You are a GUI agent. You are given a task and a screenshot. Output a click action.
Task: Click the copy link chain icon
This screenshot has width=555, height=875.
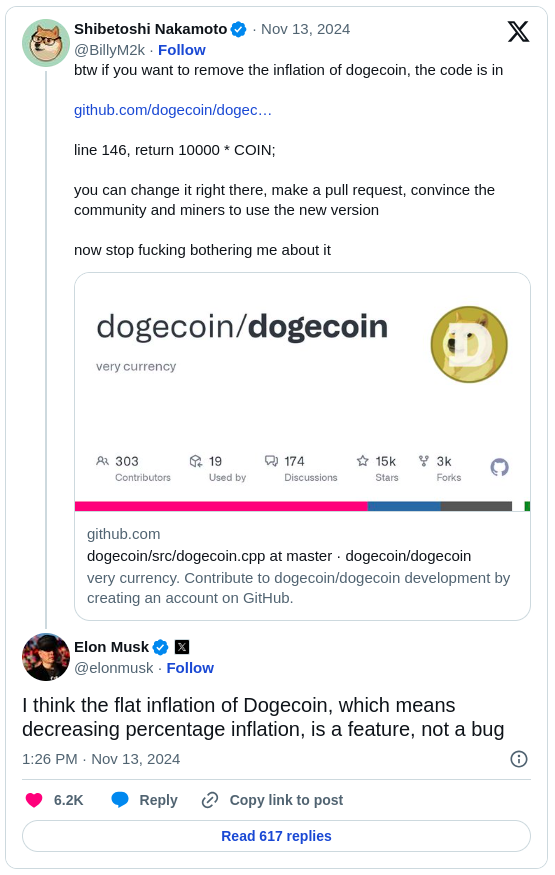click(210, 800)
